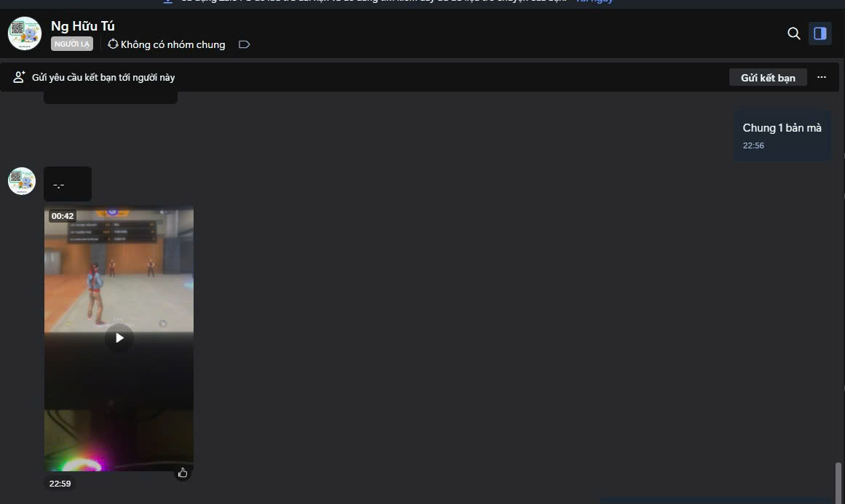The image size is (845, 504).
Task: Click Gửi yêu cầu kết bạn text
Action: pos(103,78)
